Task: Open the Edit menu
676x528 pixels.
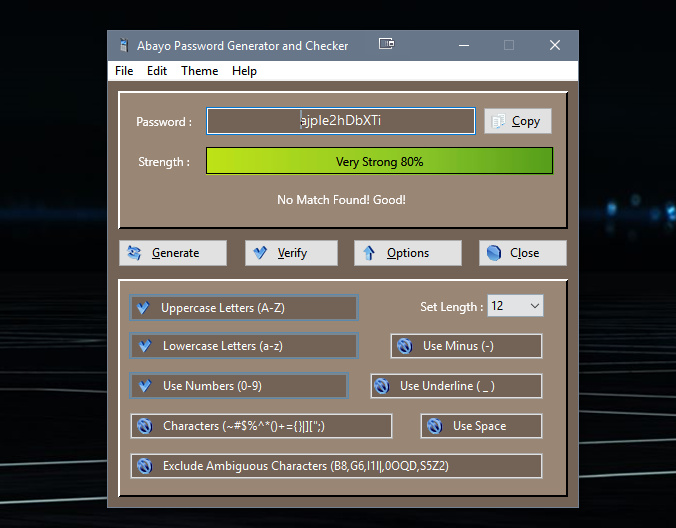Action: [157, 71]
